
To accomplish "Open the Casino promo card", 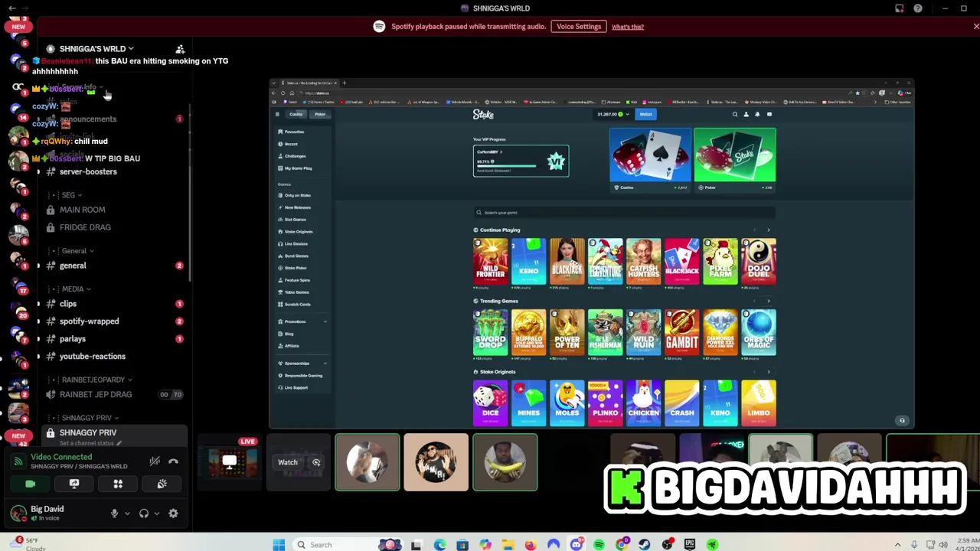I will coord(650,159).
